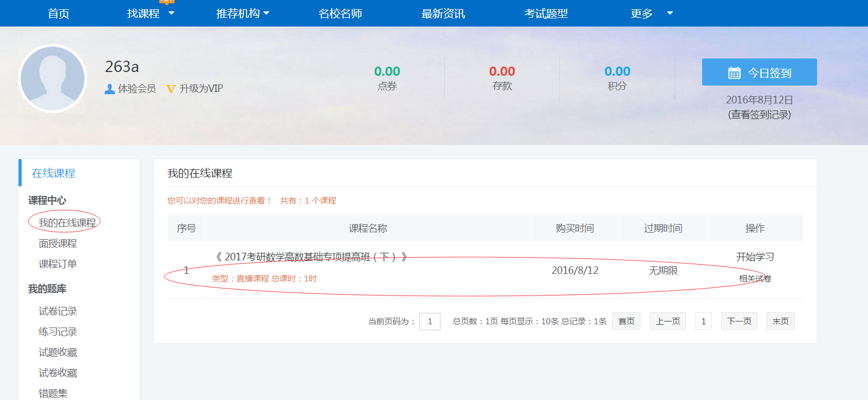Click the 263a username
This screenshot has width=868, height=400.
point(122,67)
